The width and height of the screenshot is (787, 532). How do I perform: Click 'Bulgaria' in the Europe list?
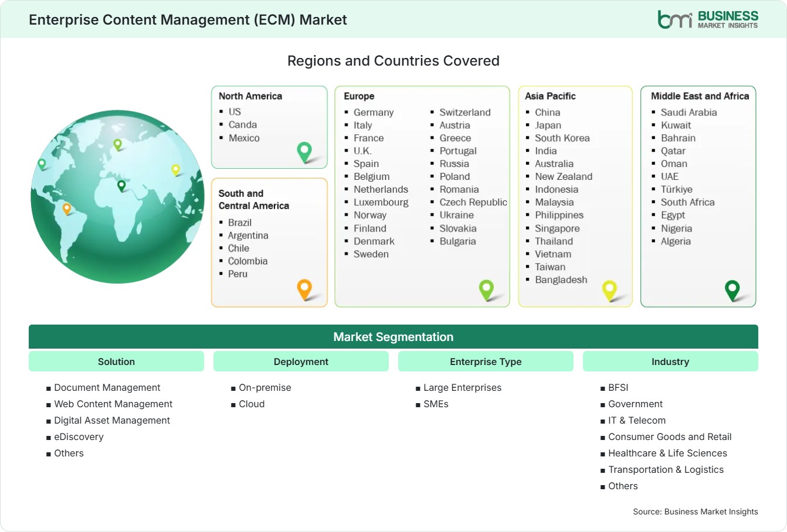tap(458, 241)
